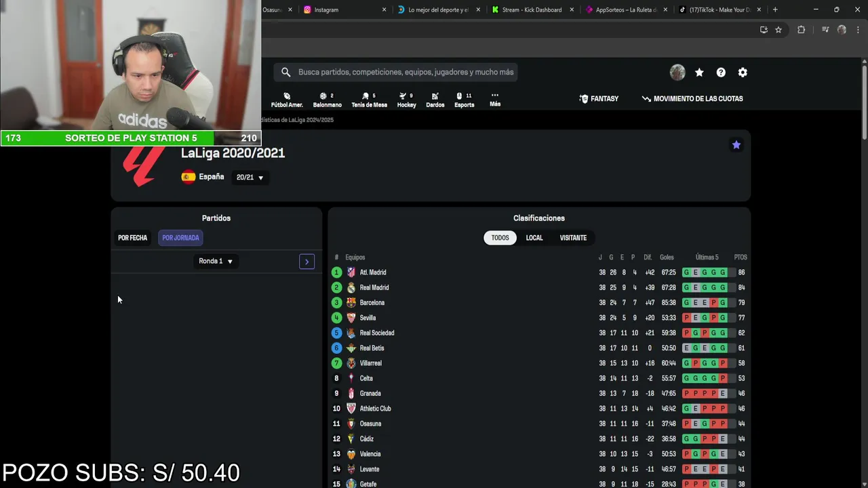This screenshot has width=868, height=488.
Task: Open favorites star in site header
Action: coord(699,73)
